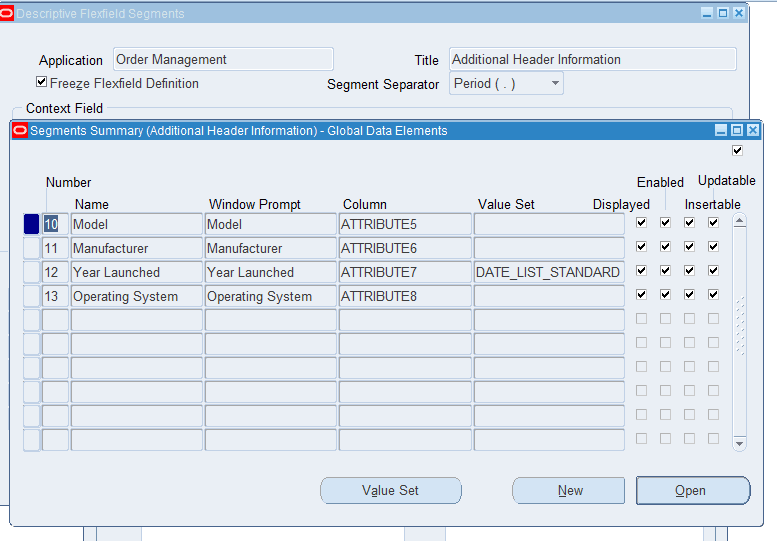Click the Year Launched name field

(x=136, y=272)
